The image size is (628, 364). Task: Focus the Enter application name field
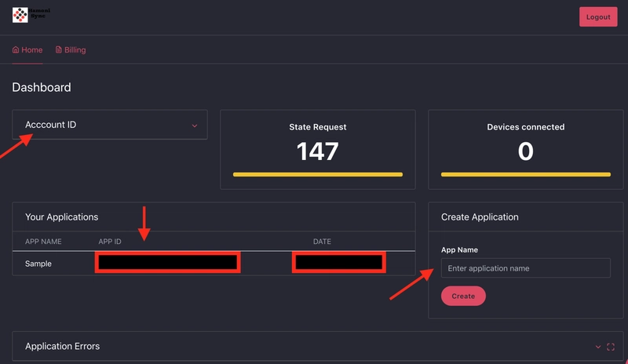tap(525, 268)
